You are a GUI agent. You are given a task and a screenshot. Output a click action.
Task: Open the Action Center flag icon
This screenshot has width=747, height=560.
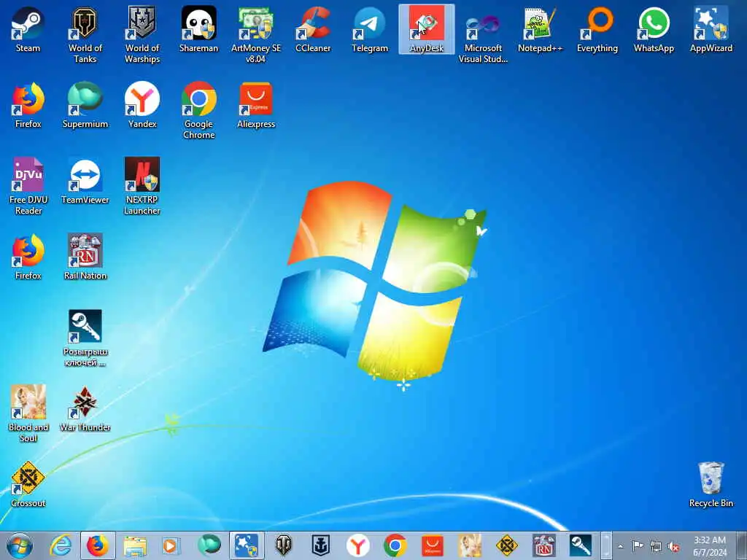pyautogui.click(x=638, y=546)
